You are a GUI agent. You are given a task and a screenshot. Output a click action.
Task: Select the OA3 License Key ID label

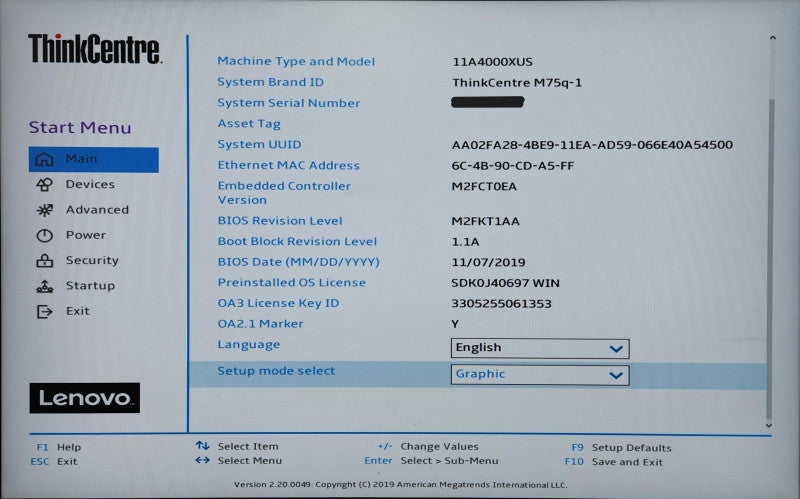278,303
